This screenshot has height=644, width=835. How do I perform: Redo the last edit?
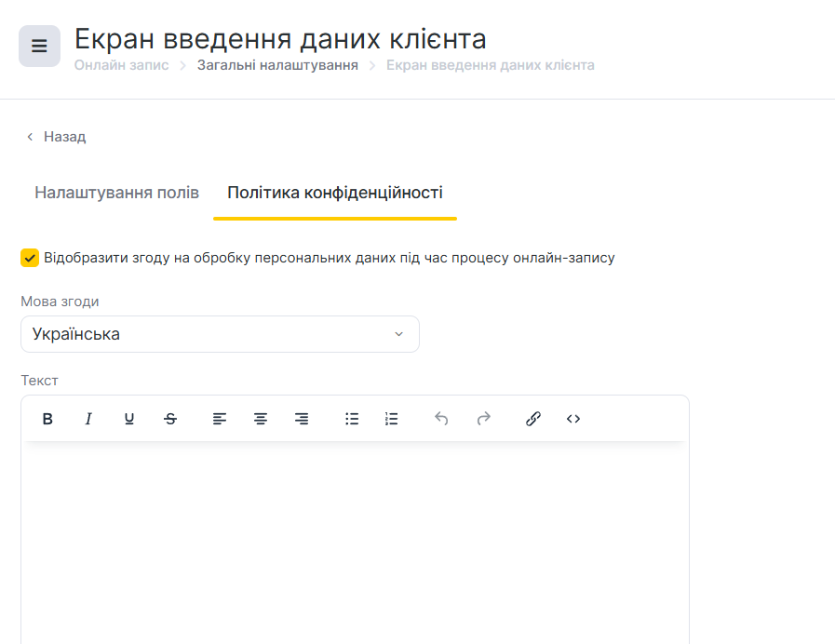(x=483, y=419)
